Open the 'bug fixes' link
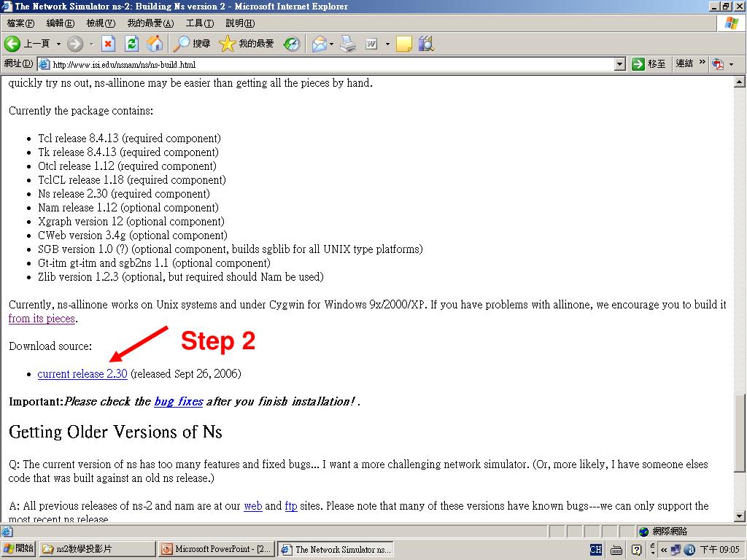The height and width of the screenshot is (560, 747). [179, 402]
